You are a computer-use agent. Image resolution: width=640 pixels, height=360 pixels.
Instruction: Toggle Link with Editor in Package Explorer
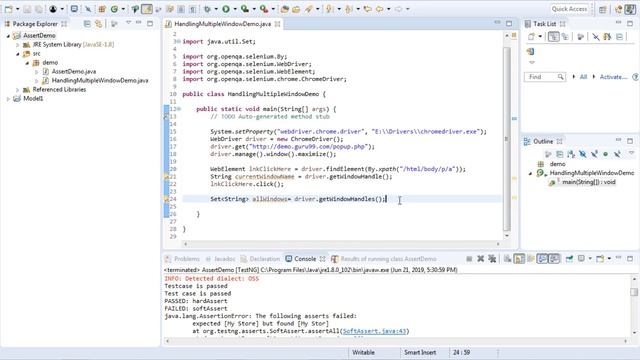point(98,24)
